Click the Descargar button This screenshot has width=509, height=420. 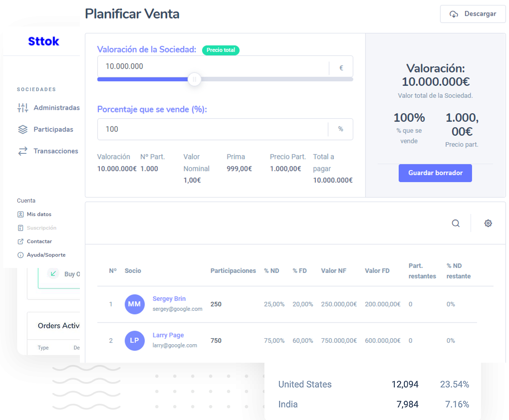[472, 14]
